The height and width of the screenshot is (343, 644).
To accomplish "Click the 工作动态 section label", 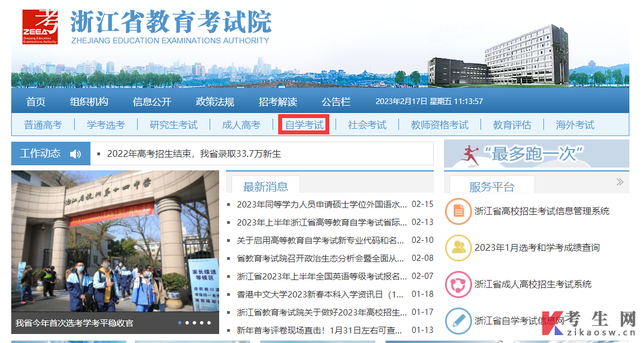I will 40,154.
